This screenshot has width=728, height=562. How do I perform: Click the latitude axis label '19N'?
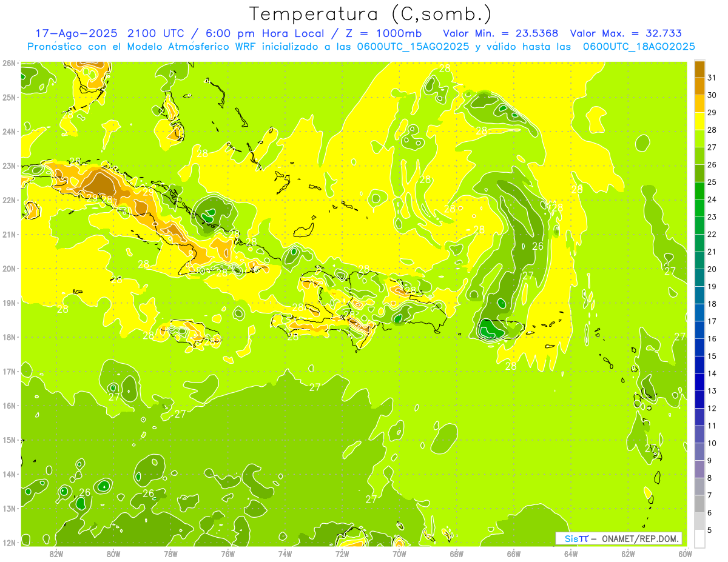pos(9,303)
